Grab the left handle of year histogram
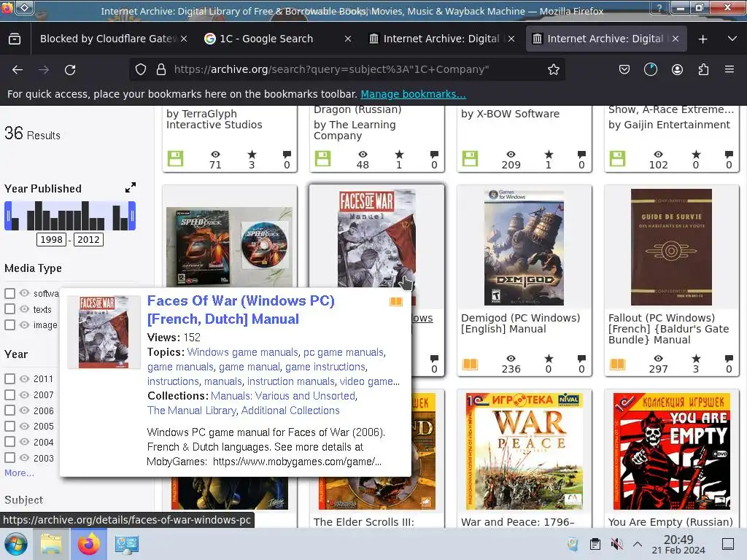The height and width of the screenshot is (560, 747). click(8, 216)
